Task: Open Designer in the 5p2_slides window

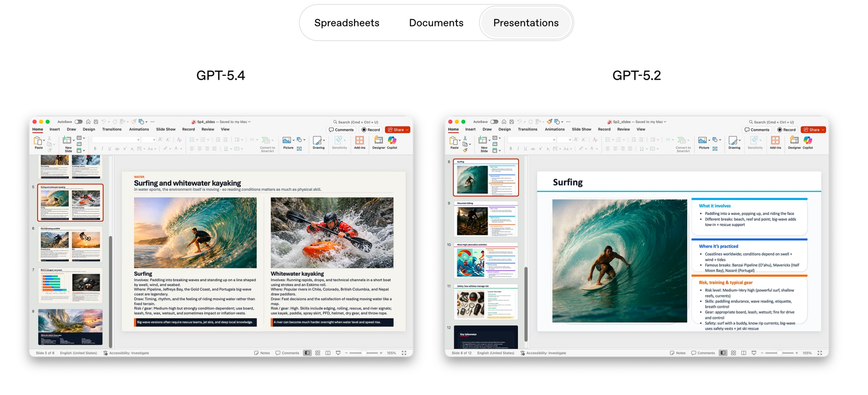Action: click(794, 141)
